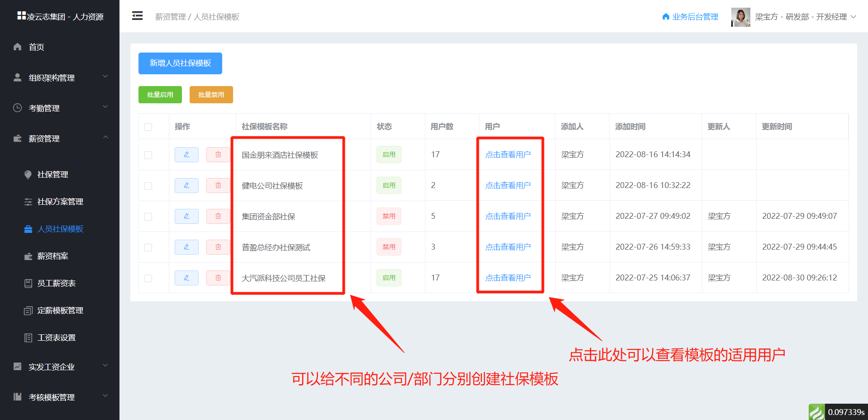This screenshot has width=868, height=420.
Task: Check the 大汽派科技公司员工社保 row checkbox
Action: click(x=148, y=278)
